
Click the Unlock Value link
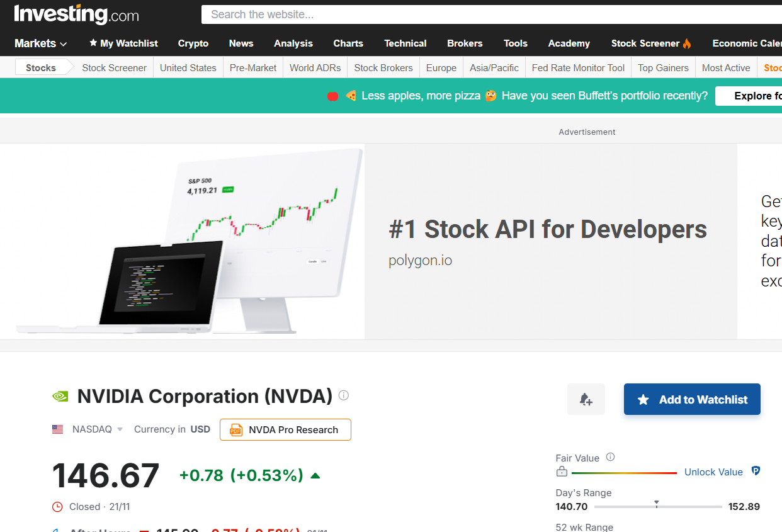coord(713,472)
